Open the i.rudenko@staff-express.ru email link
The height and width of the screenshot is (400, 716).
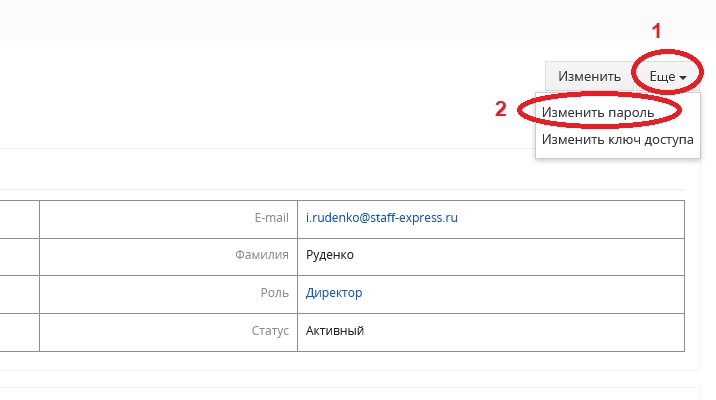381,218
